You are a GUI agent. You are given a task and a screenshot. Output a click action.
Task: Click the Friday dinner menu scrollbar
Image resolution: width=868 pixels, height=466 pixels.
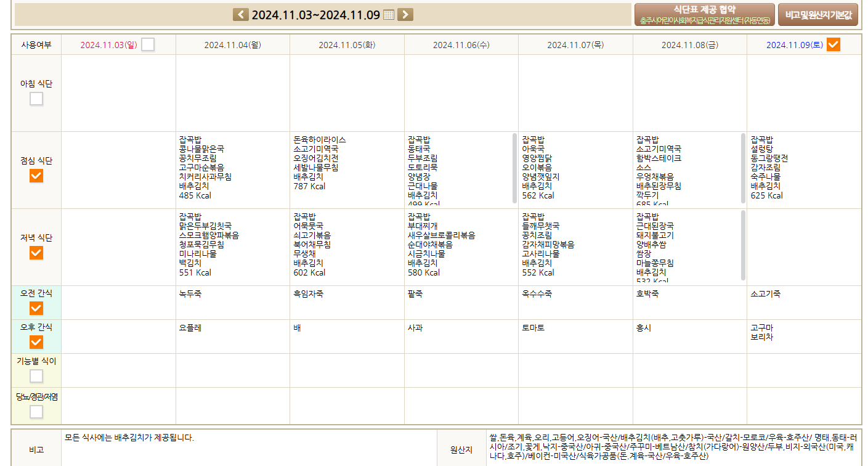click(744, 245)
